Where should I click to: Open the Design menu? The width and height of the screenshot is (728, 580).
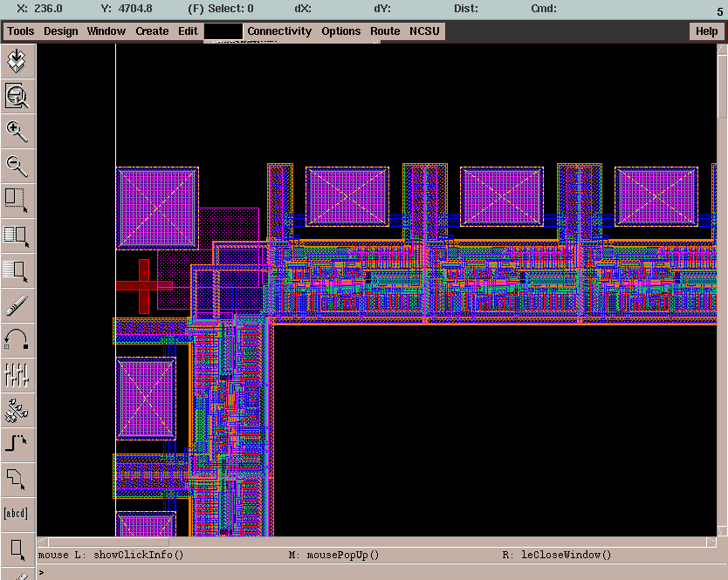coord(60,31)
